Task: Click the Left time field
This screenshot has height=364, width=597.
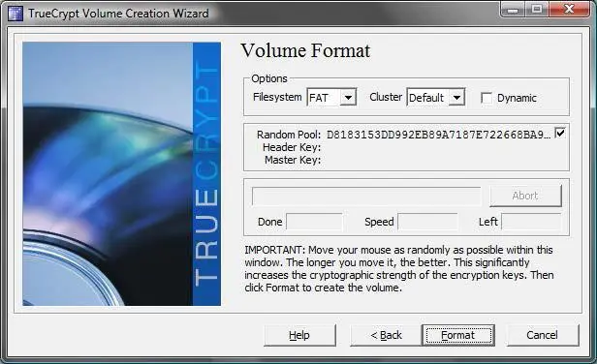Action: pos(531,222)
